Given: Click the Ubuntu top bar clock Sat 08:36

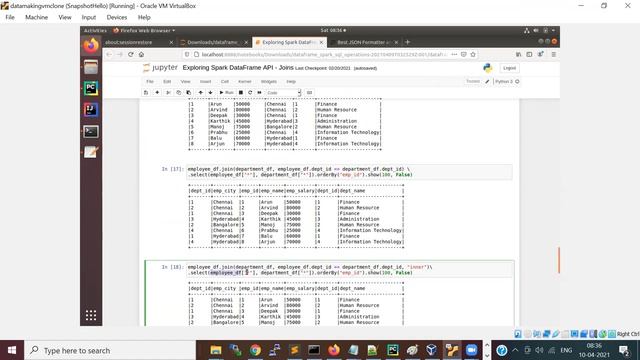Looking at the screenshot, I should pyautogui.click(x=333, y=31).
